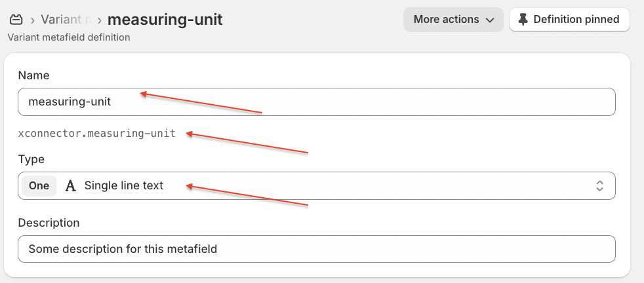Expand the More actions chevron arrow
644x283 pixels.
(x=489, y=20)
